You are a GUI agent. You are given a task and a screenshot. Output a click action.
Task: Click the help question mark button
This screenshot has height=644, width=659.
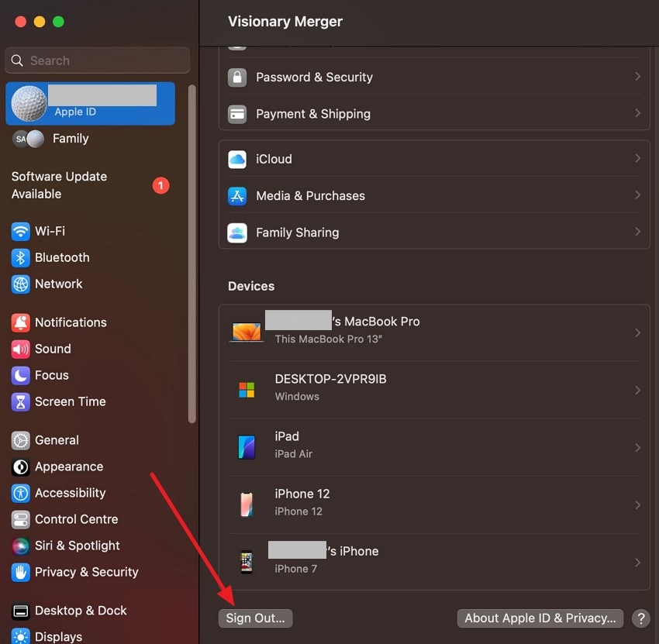[641, 618]
